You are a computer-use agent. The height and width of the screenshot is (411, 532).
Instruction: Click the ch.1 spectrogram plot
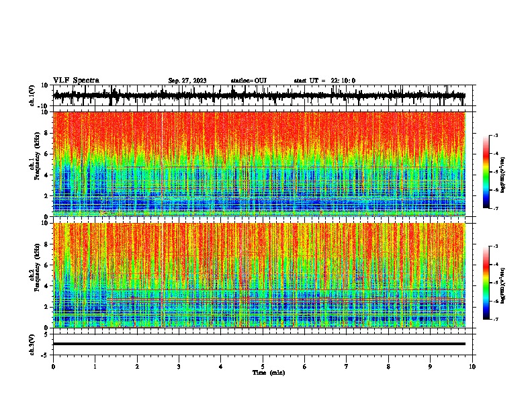point(259,164)
